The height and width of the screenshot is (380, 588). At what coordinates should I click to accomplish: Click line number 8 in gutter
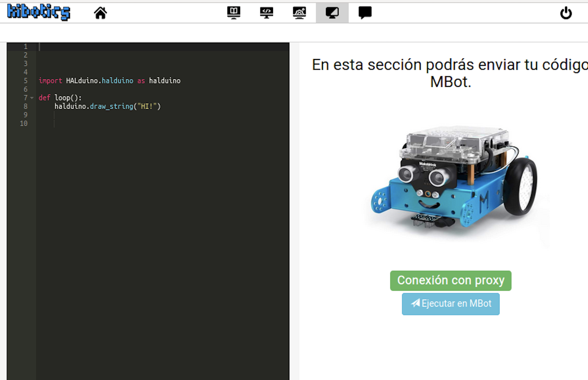(26, 106)
